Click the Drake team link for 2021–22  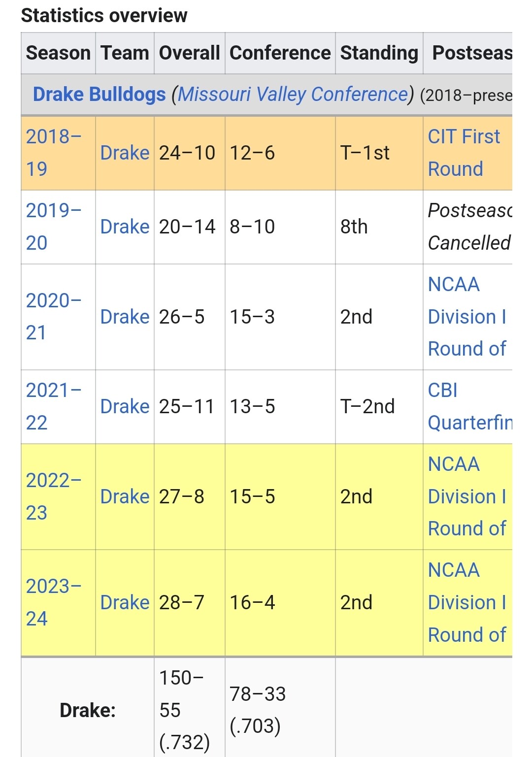tap(125, 406)
